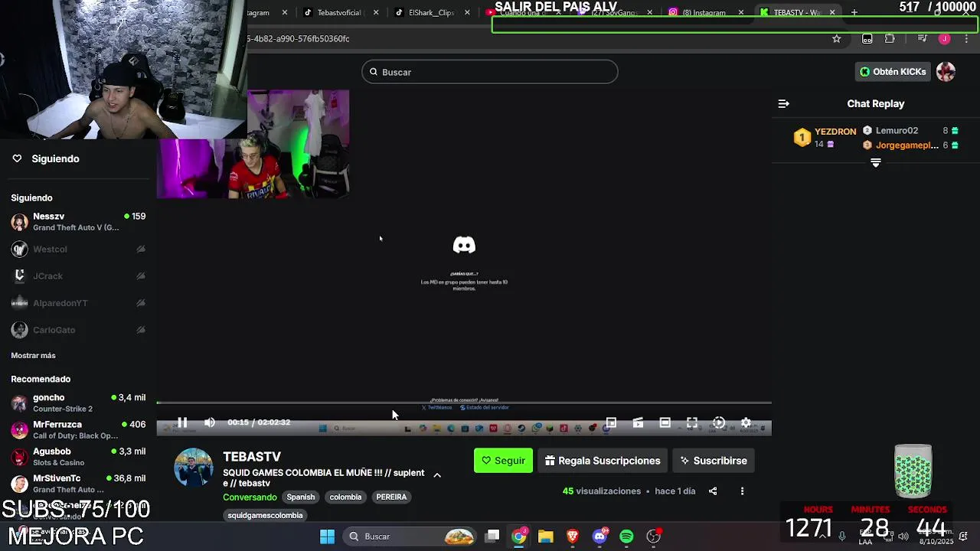Screen dimensions: 980x551
Task: Switch player to theater mode
Action: click(x=665, y=422)
